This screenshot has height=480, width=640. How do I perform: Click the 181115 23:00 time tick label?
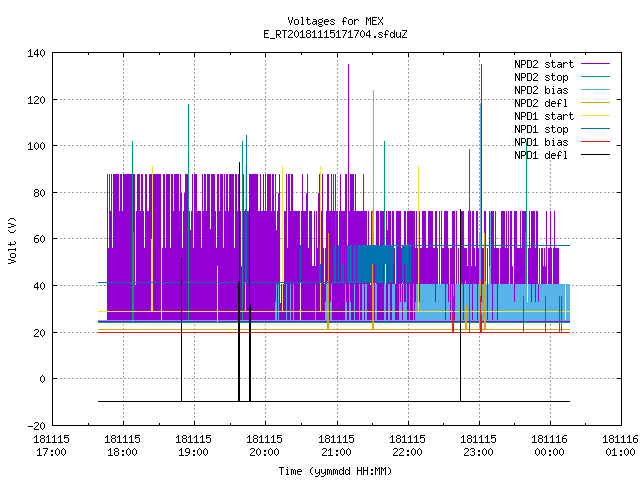pos(478,446)
